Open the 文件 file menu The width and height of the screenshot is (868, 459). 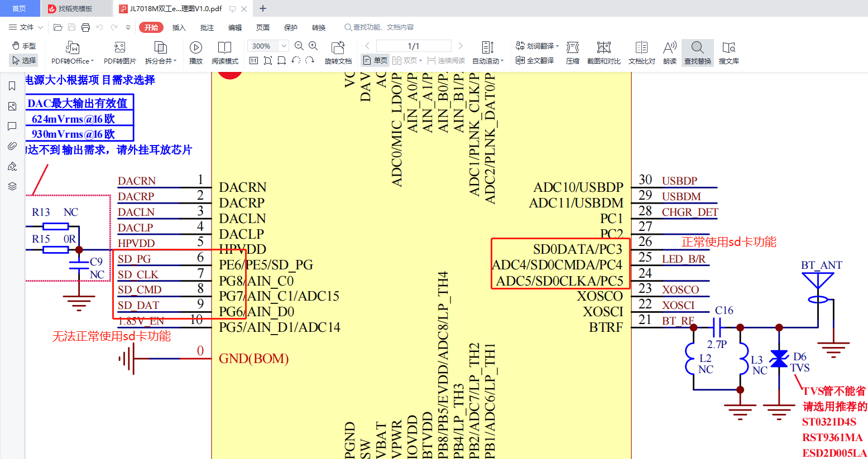pos(26,27)
